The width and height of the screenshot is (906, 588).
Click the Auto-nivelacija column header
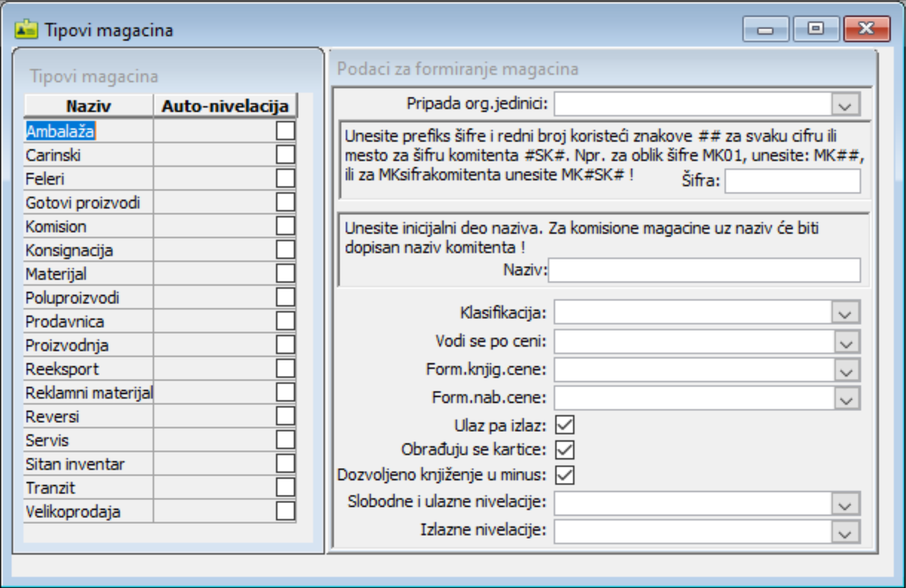[x=225, y=106]
